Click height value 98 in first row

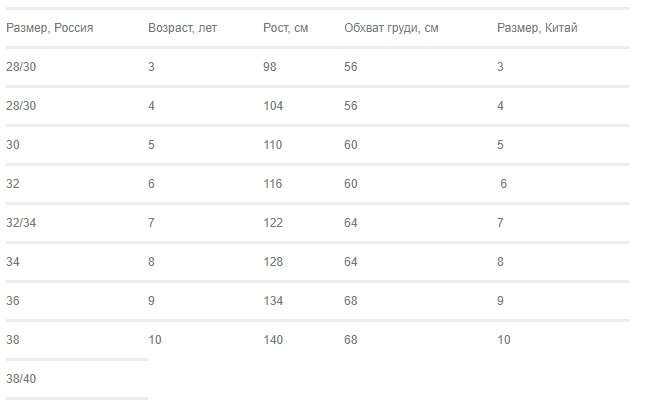point(270,67)
